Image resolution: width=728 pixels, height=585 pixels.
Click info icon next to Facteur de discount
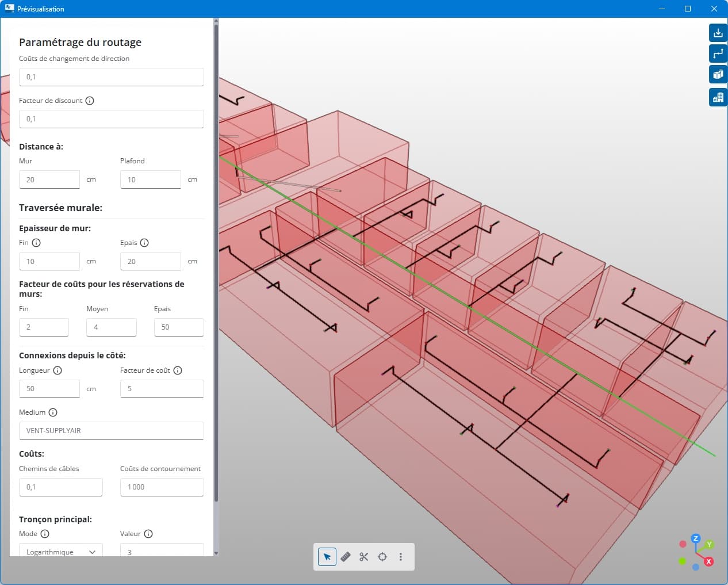(x=90, y=101)
